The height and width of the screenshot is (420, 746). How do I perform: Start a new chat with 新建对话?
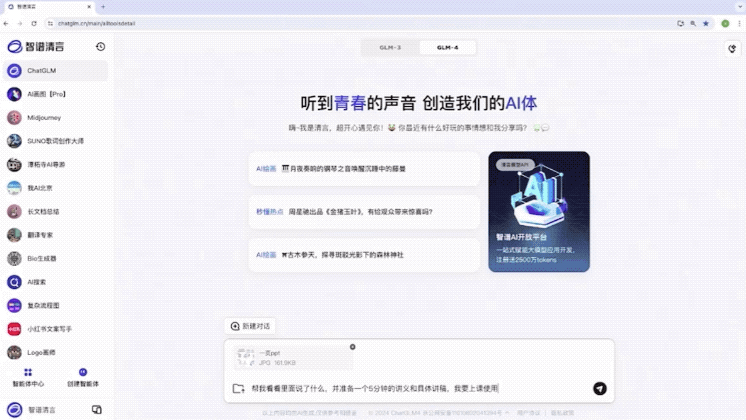pyautogui.click(x=249, y=326)
